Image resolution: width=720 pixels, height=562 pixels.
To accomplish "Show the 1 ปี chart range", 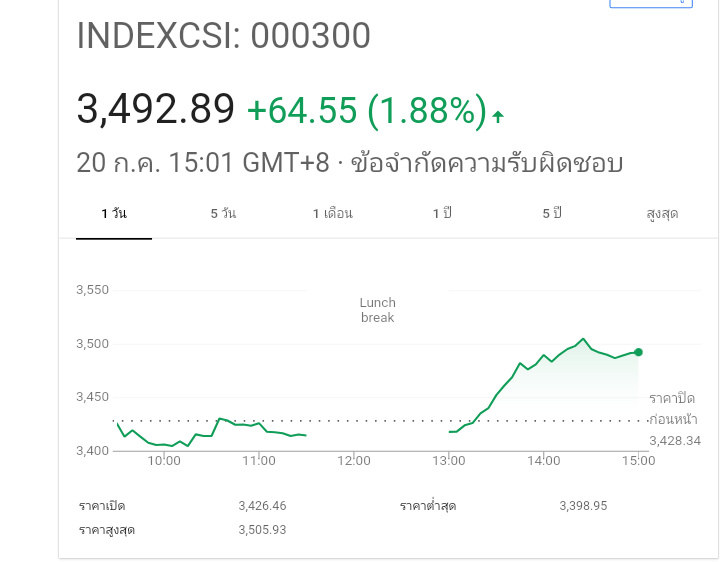I will (442, 214).
